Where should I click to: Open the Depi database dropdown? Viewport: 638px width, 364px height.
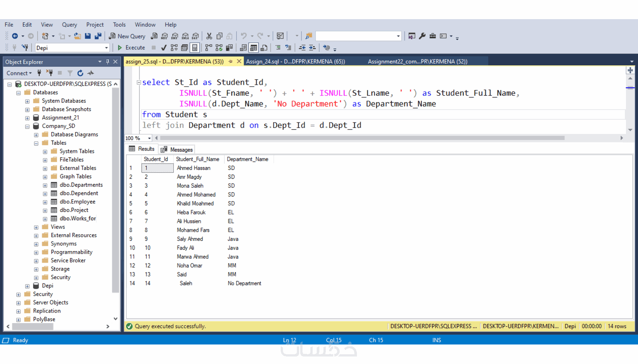coord(106,48)
